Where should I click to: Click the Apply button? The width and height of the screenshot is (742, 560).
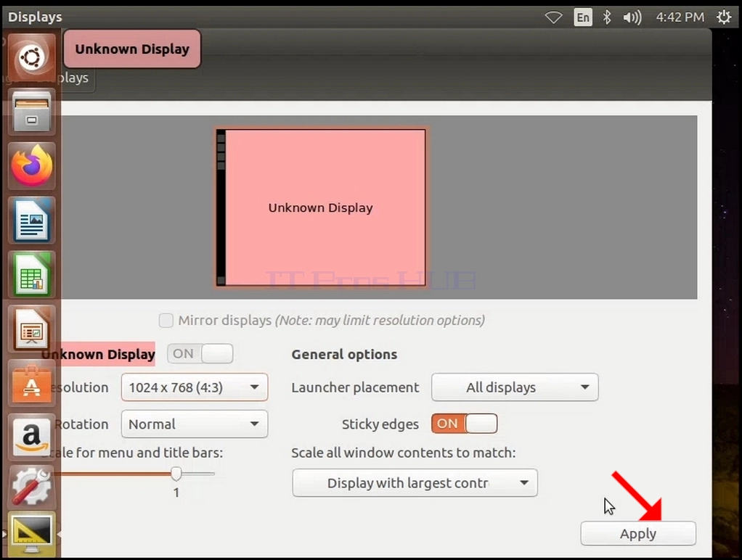tap(638, 533)
